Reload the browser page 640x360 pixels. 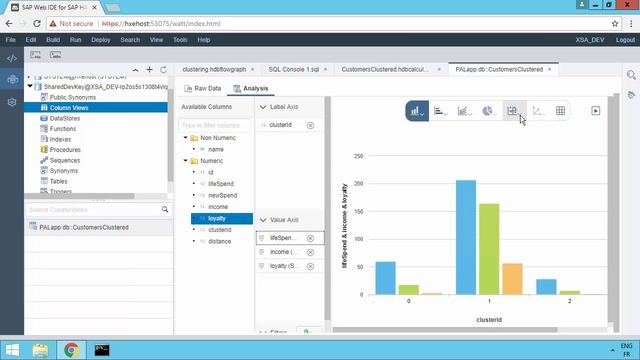(x=37, y=24)
